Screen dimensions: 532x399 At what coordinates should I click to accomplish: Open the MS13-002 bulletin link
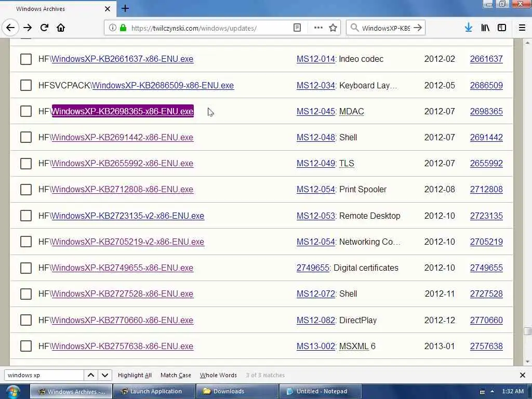click(315, 346)
